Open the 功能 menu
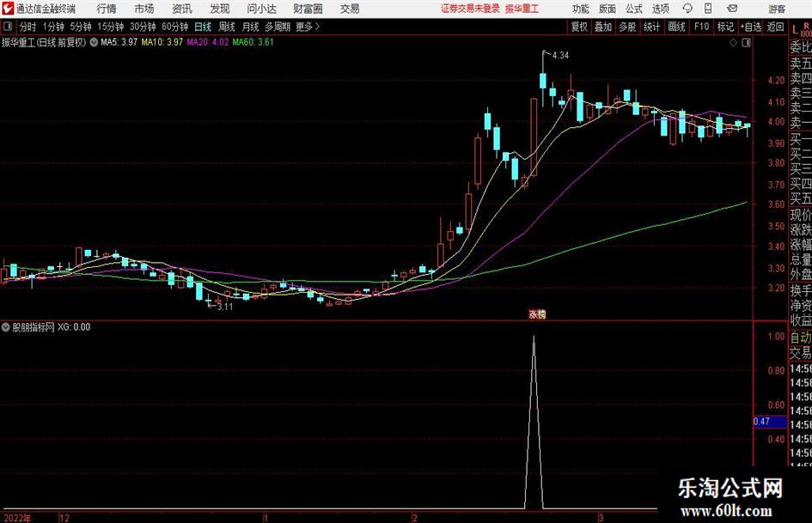Viewport: 812px width, 523px height. pyautogui.click(x=581, y=9)
